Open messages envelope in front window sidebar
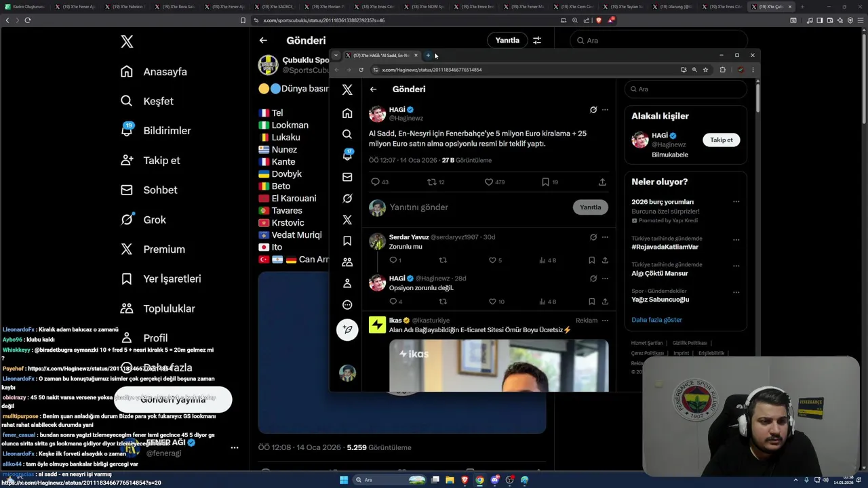The width and height of the screenshot is (868, 488). (x=347, y=177)
